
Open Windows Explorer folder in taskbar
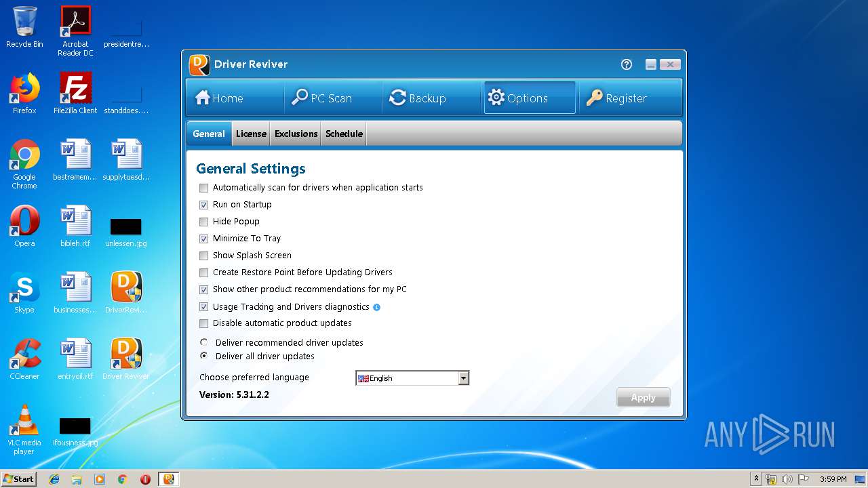(x=77, y=479)
